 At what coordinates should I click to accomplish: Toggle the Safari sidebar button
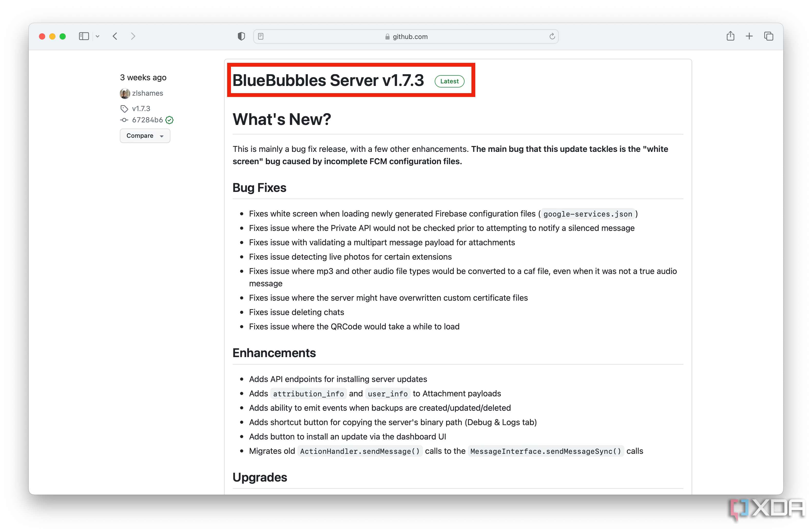(x=84, y=36)
